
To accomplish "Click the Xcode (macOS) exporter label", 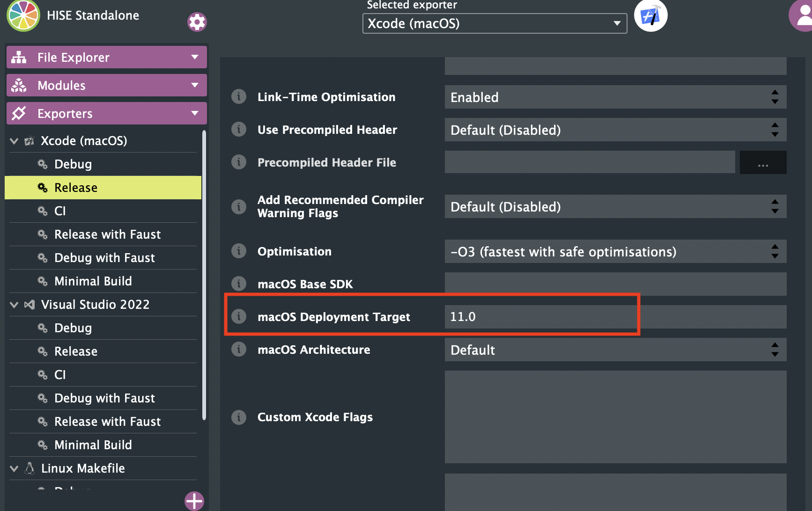I will tap(84, 141).
